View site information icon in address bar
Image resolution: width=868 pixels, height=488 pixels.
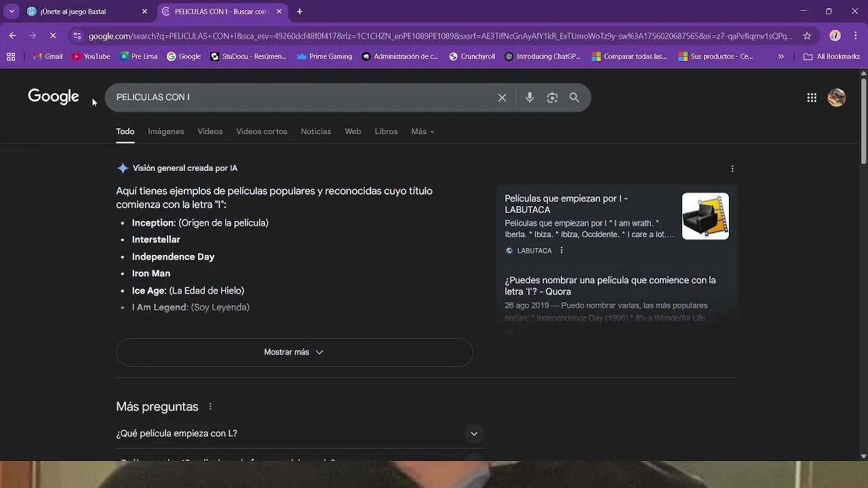(x=77, y=35)
